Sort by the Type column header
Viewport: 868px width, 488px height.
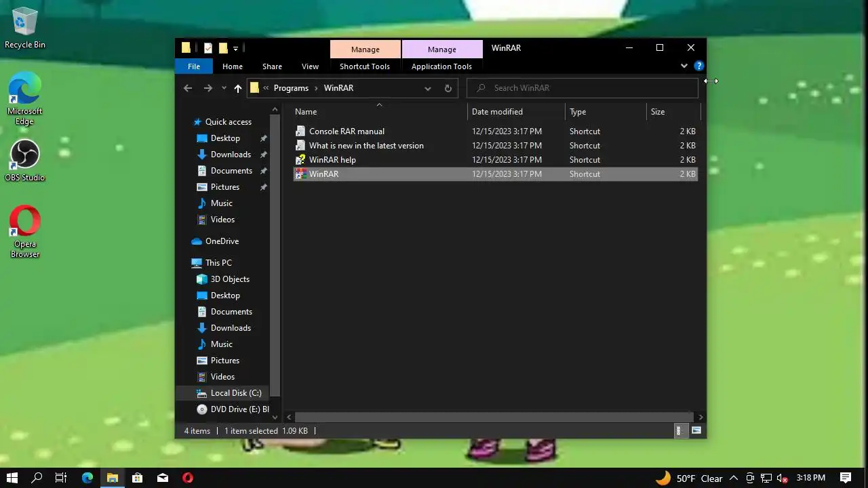point(606,112)
